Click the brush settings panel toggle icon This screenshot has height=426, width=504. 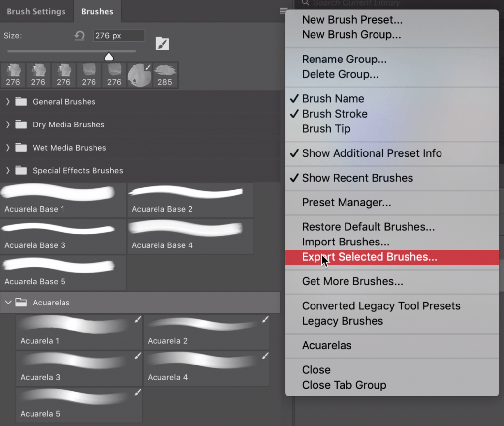[x=162, y=44]
